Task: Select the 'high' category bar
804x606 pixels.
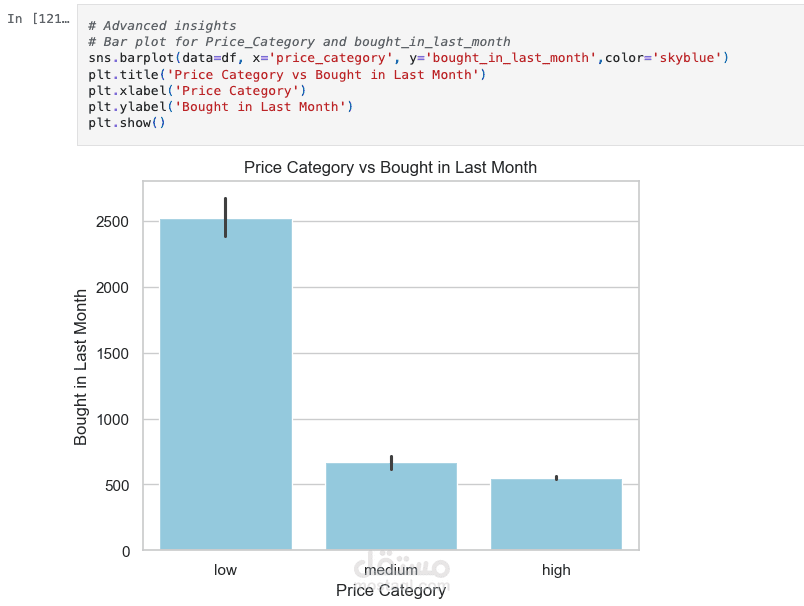Action: [556, 514]
